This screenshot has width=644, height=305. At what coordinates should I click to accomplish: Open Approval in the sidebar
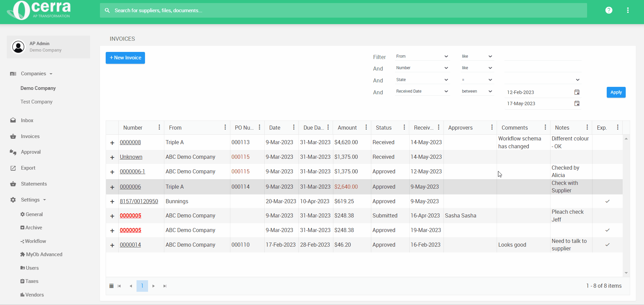[30, 152]
